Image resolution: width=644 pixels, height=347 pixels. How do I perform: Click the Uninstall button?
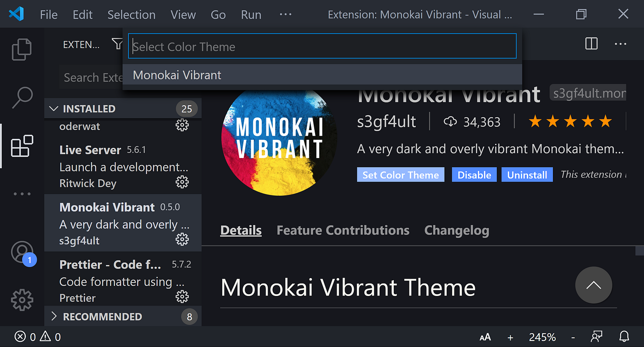[x=527, y=175]
